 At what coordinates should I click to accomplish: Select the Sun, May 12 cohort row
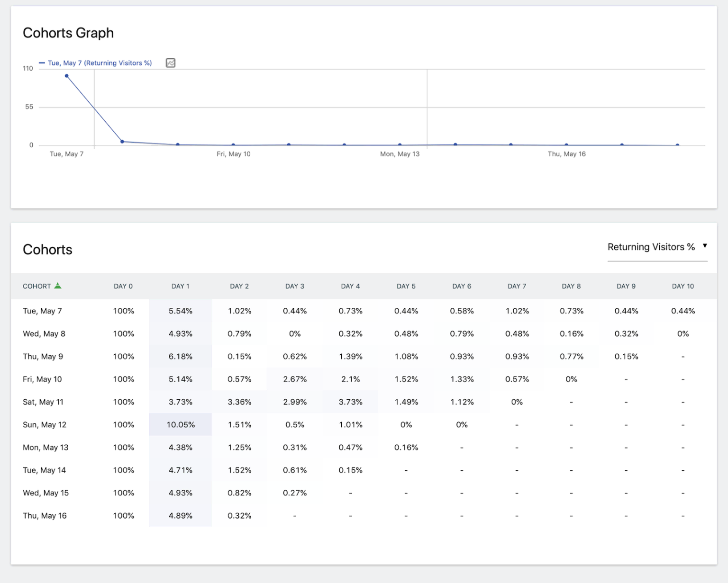click(45, 424)
